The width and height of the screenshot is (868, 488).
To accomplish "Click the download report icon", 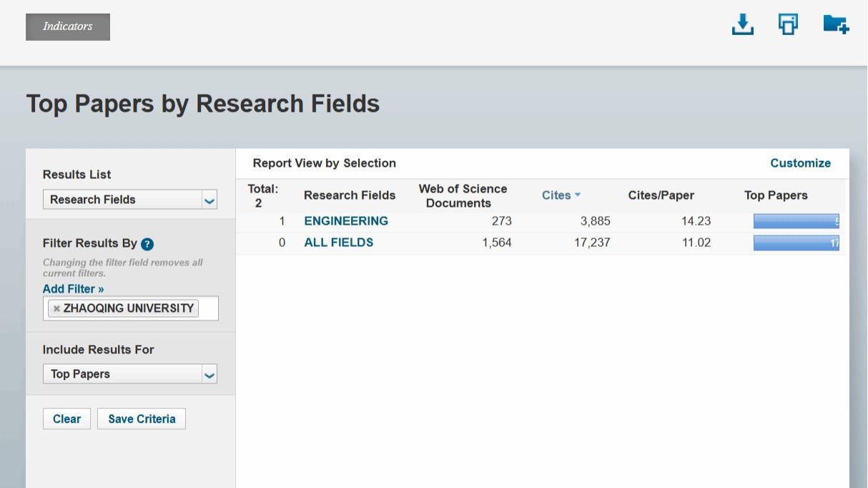I will (743, 25).
